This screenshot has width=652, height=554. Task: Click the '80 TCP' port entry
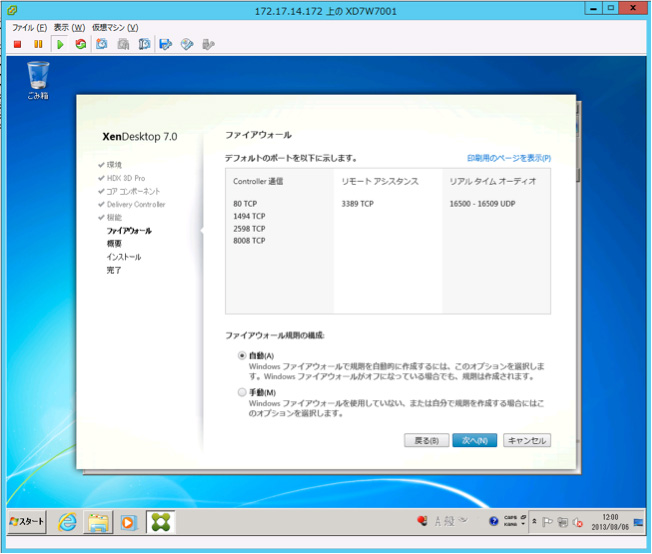(x=245, y=204)
